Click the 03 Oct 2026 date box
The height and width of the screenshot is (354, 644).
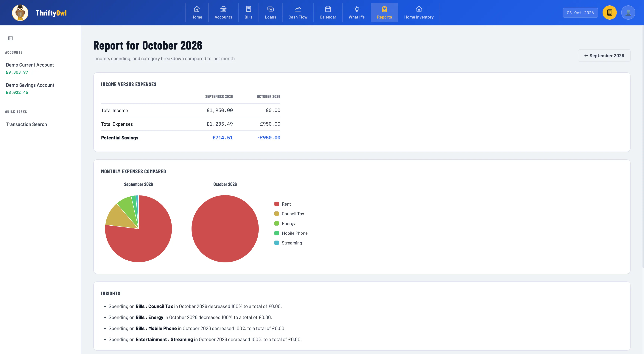pyautogui.click(x=580, y=13)
